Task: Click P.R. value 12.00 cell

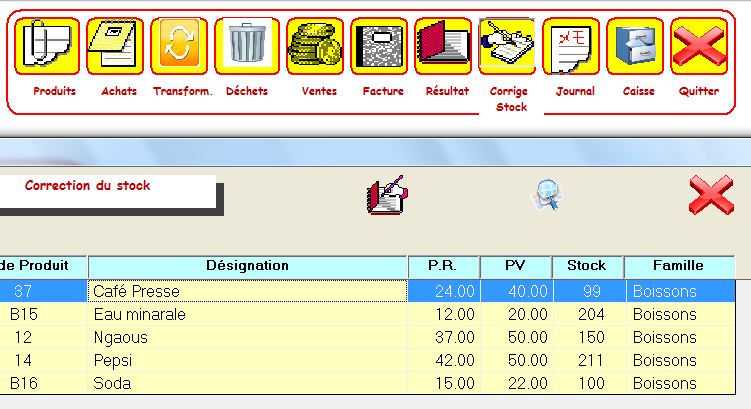Action: click(444, 314)
